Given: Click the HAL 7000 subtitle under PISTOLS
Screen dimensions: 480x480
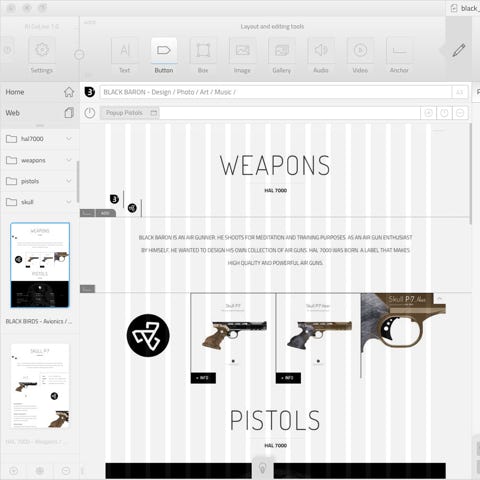Looking at the screenshot, I should (x=276, y=445).
